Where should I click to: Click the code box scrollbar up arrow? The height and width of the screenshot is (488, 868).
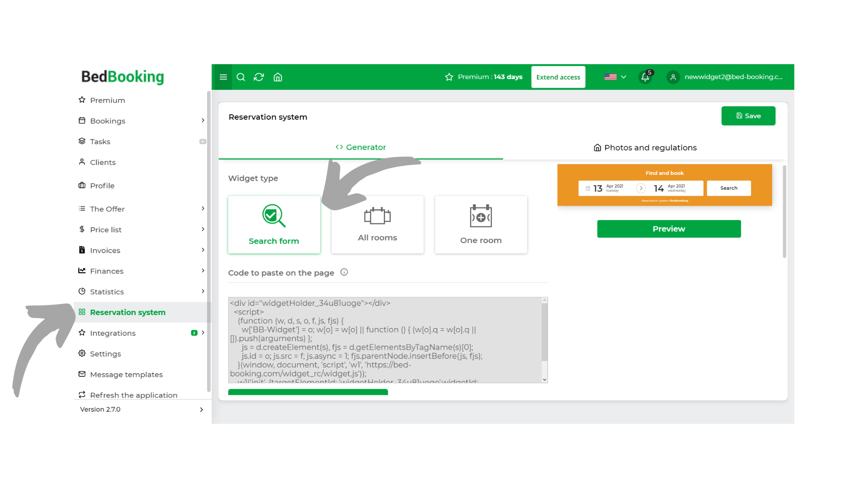(x=545, y=300)
